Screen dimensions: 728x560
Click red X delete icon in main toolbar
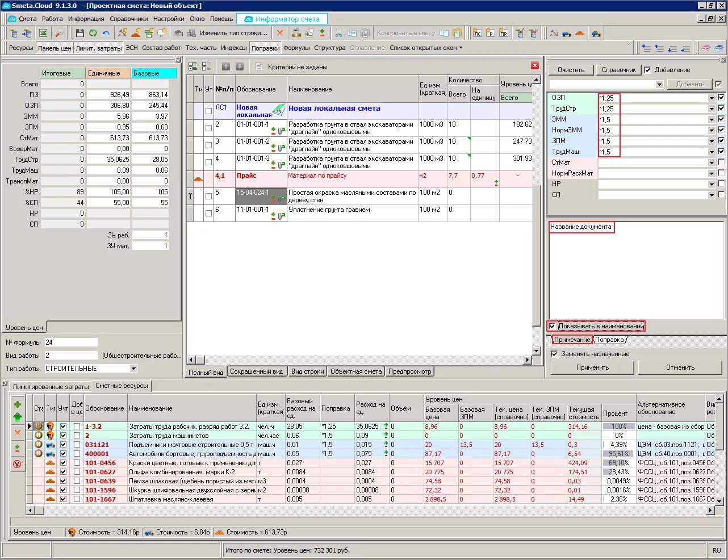coord(279,33)
